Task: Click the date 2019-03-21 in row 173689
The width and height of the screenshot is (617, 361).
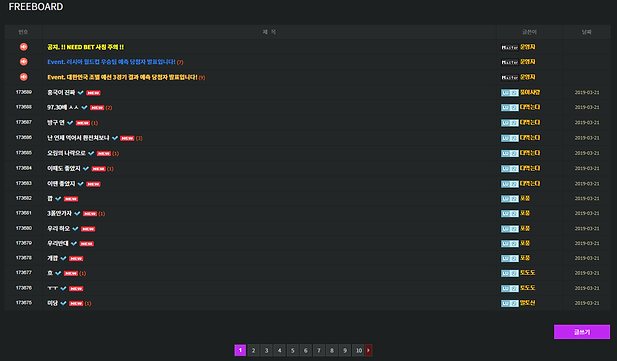Action: click(x=587, y=93)
